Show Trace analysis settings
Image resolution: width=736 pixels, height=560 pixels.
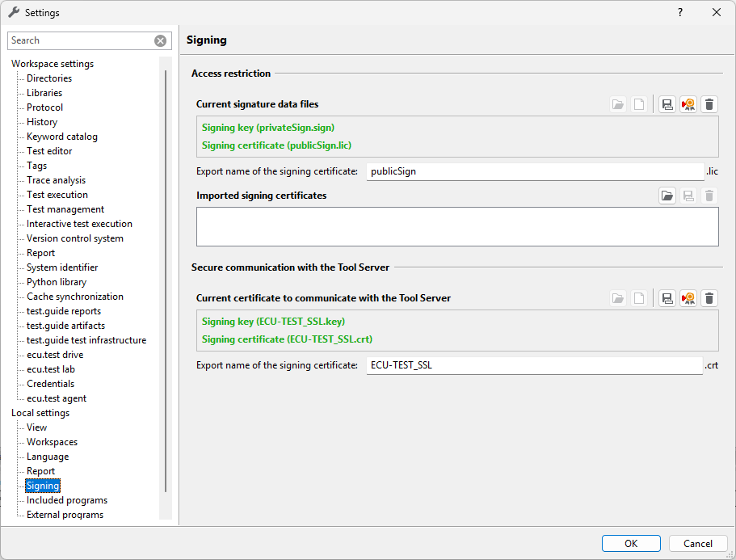click(x=56, y=180)
